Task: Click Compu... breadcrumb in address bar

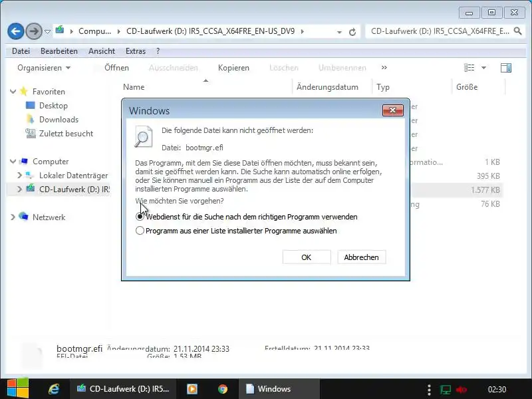Action: click(94, 31)
